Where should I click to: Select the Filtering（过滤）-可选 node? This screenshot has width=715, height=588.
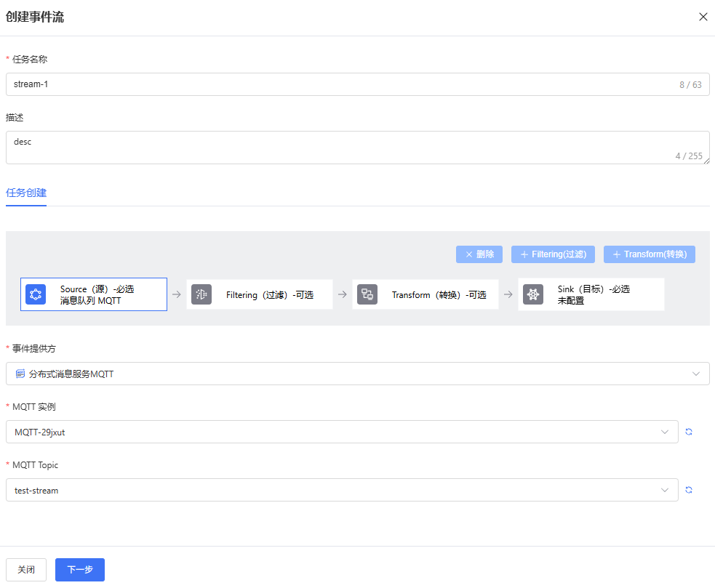tap(260, 294)
